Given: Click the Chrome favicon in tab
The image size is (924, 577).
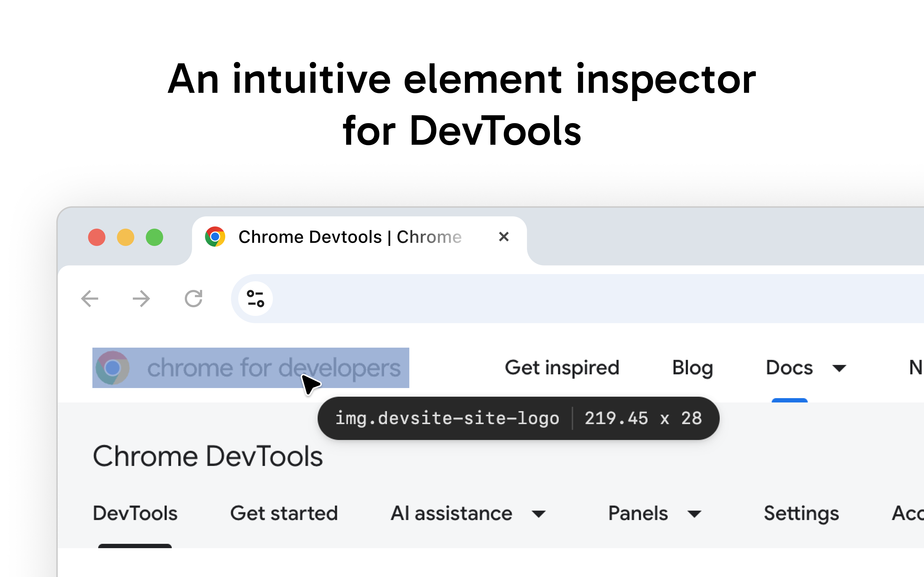Looking at the screenshot, I should pos(215,237).
